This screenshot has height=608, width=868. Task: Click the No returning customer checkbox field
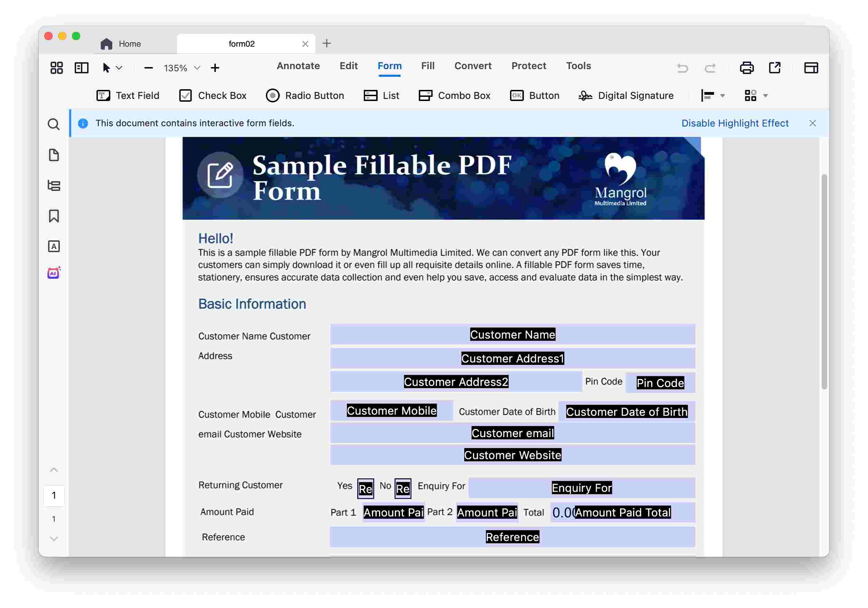click(x=403, y=489)
